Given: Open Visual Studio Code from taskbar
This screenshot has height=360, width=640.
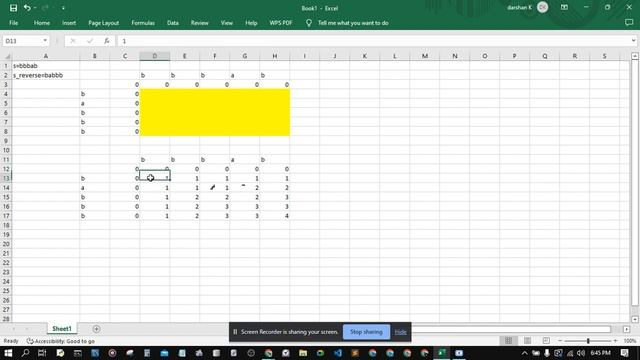Looking at the screenshot, I should tap(338, 353).
